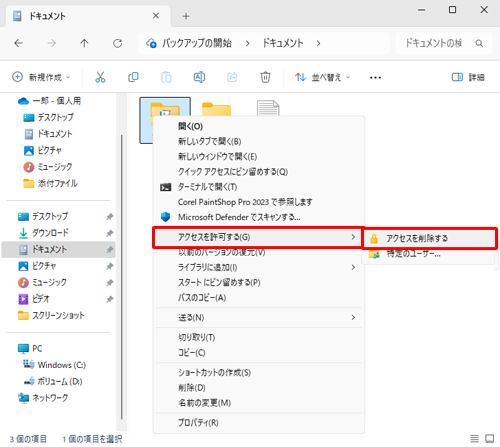
Task: Click the Cut scissors icon
Action: (x=100, y=77)
